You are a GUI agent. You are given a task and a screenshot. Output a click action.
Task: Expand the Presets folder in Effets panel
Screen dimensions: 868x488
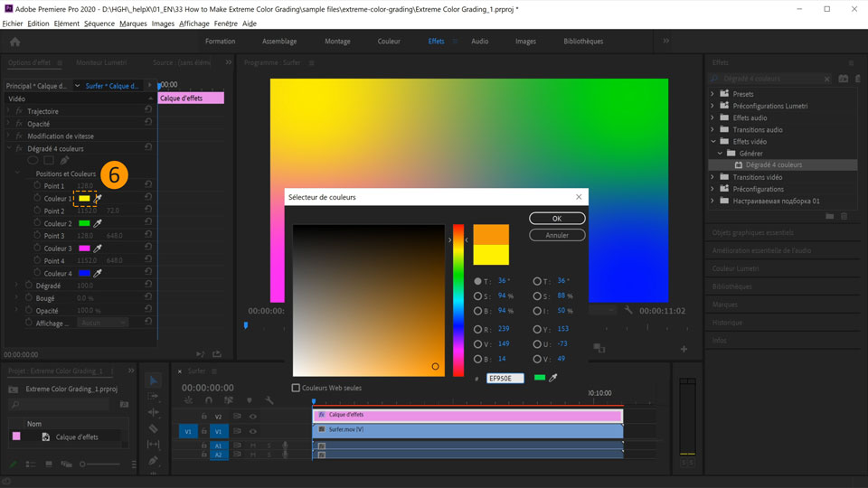click(x=712, y=94)
